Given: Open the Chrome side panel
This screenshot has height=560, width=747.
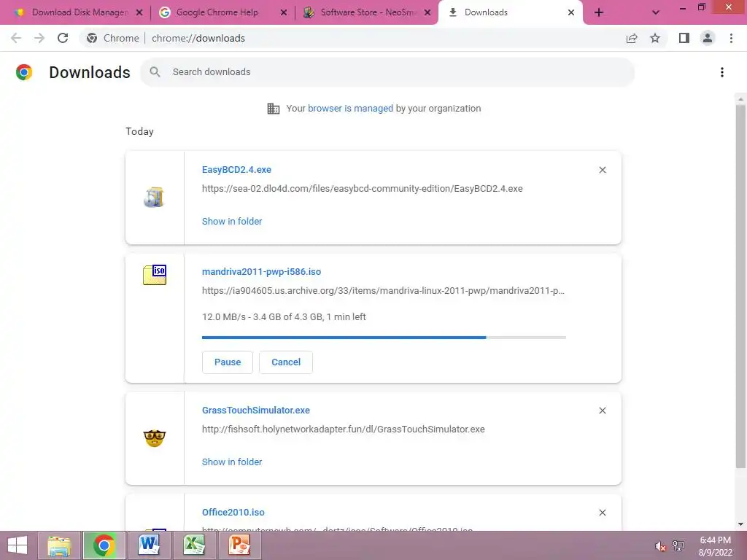Looking at the screenshot, I should pyautogui.click(x=684, y=38).
